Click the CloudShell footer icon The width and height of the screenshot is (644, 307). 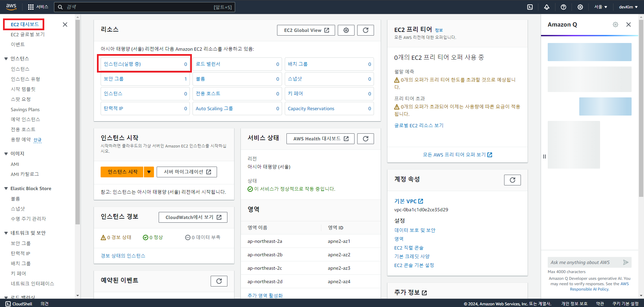tap(8, 304)
